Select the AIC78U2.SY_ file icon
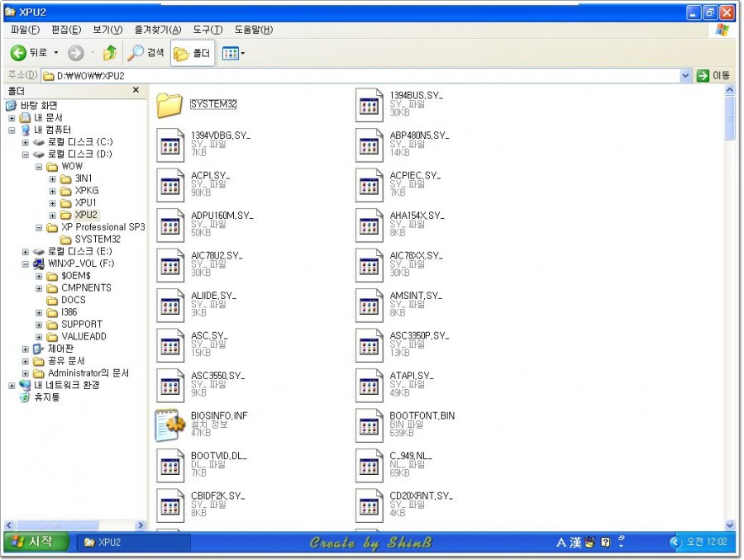The width and height of the screenshot is (744, 560). coord(170,265)
